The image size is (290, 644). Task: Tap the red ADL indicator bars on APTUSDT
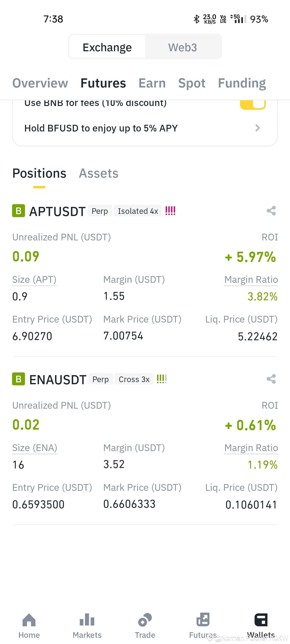(170, 211)
